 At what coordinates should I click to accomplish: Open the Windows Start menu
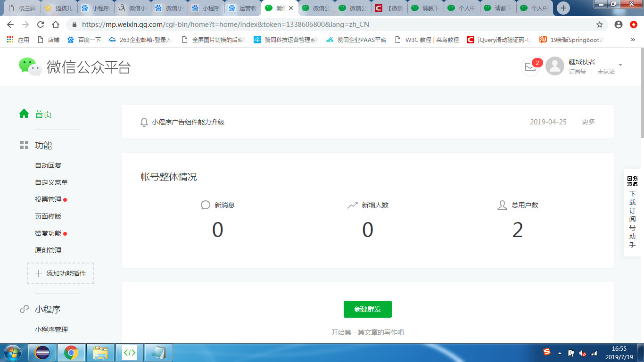tap(12, 352)
